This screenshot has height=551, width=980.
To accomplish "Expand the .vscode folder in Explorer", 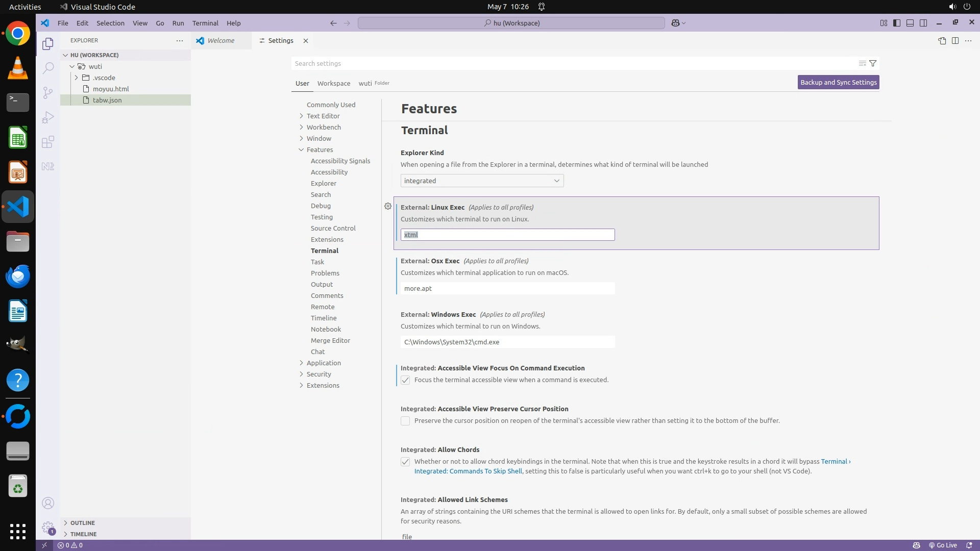I will click(77, 78).
